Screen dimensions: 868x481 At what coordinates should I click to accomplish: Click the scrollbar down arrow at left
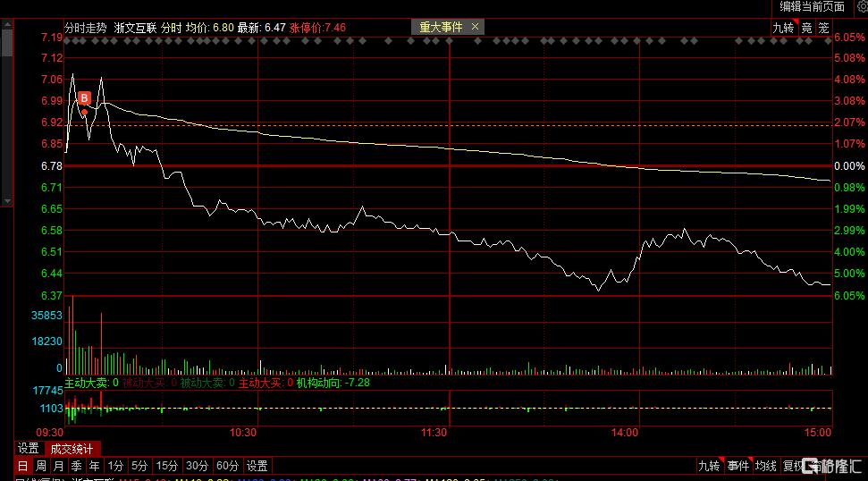[x=7, y=201]
